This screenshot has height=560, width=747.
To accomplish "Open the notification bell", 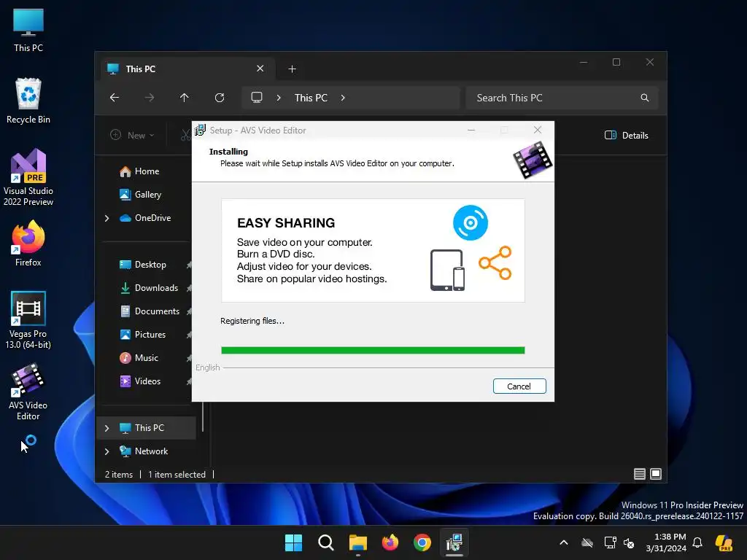I will (697, 542).
